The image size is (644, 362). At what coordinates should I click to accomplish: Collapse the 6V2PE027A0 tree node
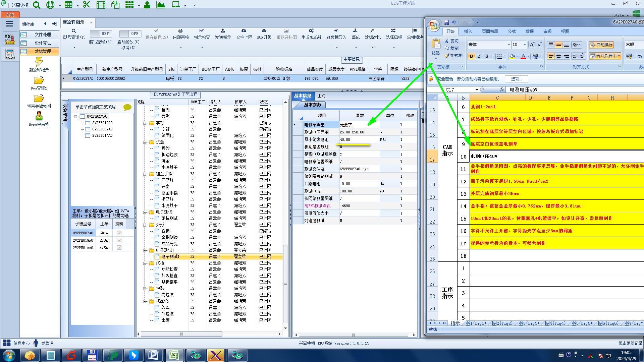click(x=76, y=117)
